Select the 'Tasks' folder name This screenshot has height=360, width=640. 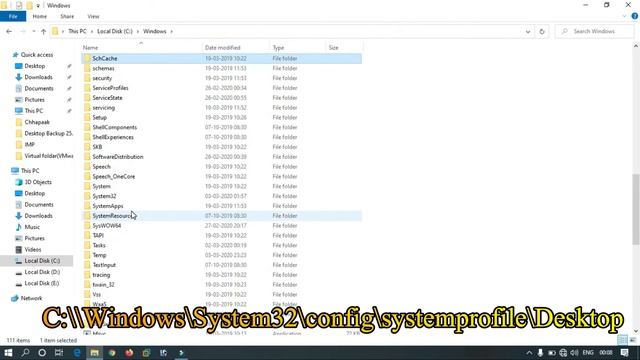click(x=99, y=245)
